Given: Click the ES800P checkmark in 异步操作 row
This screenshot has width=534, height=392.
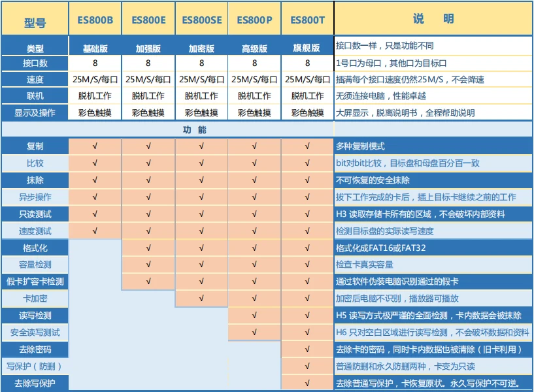Looking at the screenshot, I should coord(254,197).
